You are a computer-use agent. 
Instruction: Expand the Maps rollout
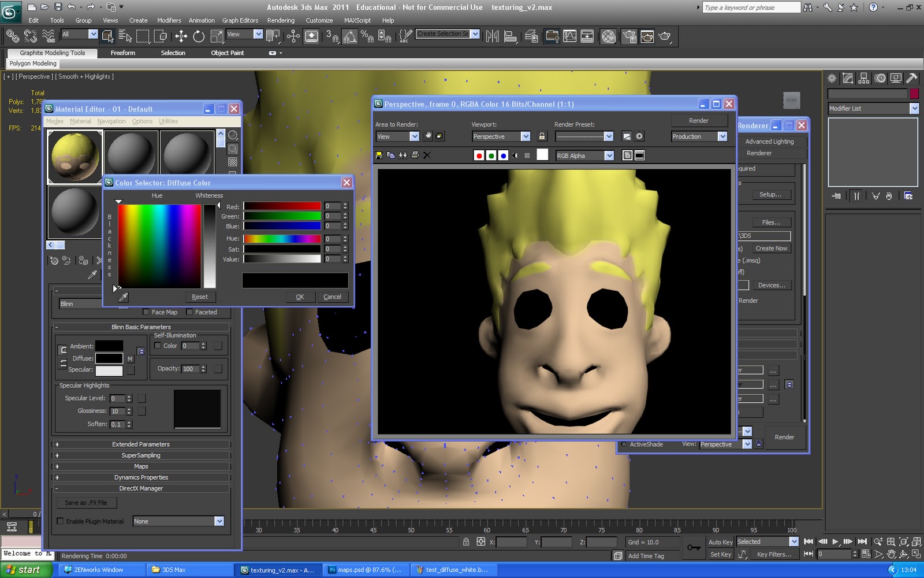141,466
